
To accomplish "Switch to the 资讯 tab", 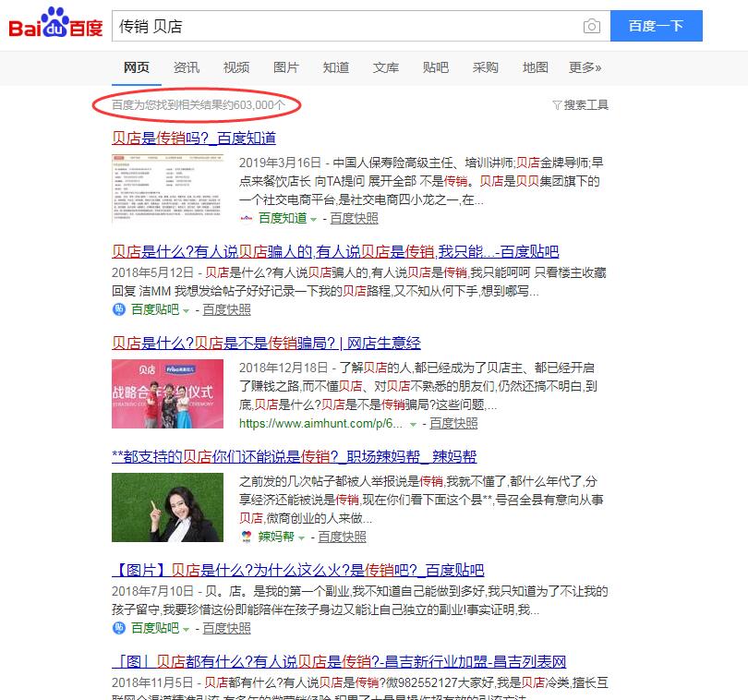I will 187,67.
